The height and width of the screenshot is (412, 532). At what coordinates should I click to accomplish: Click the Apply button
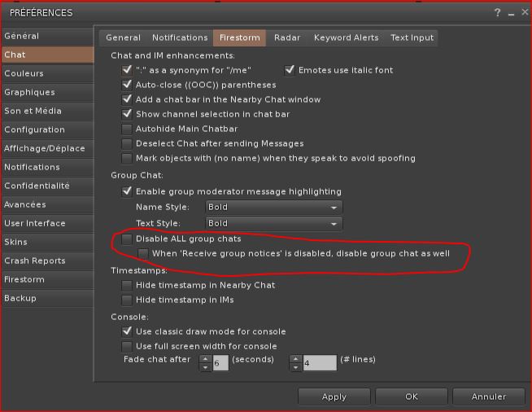tap(334, 397)
